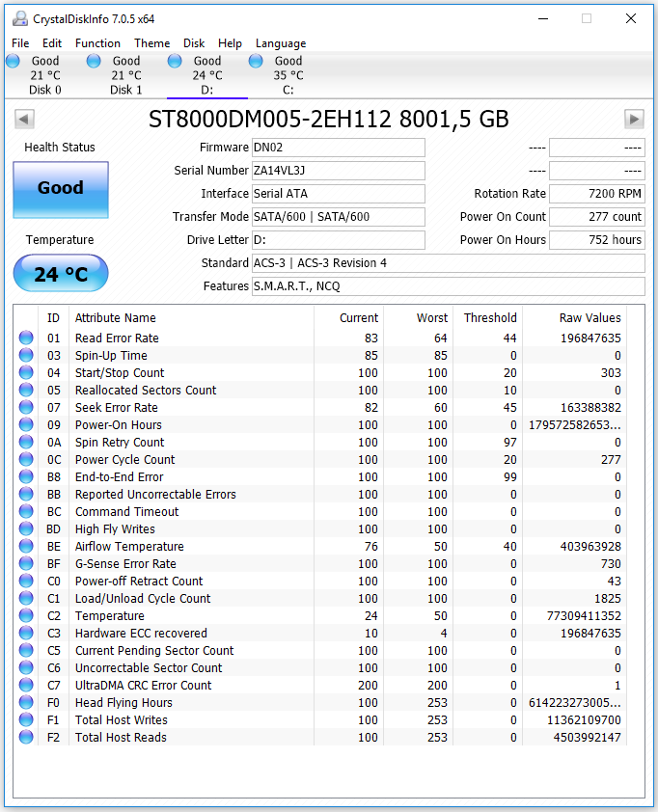Viewport: 658px width, 812px height.
Task: Click the Standard ACS-3 field
Action: (449, 263)
